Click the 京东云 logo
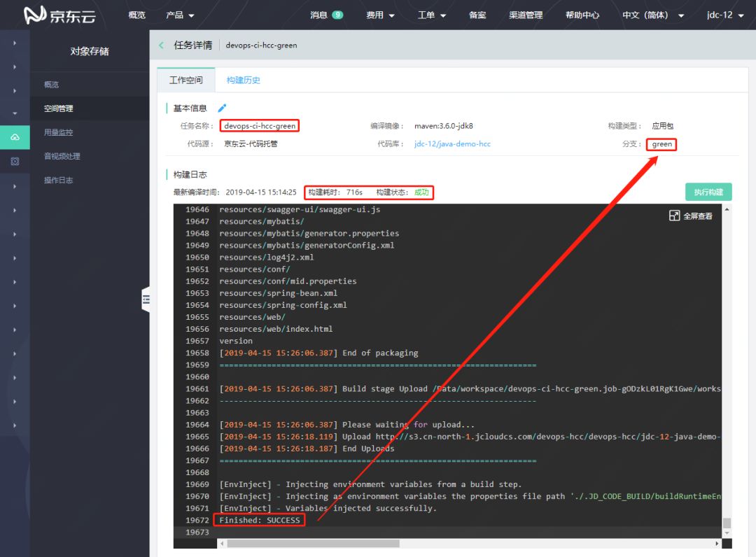This screenshot has height=557, width=756. click(x=59, y=15)
